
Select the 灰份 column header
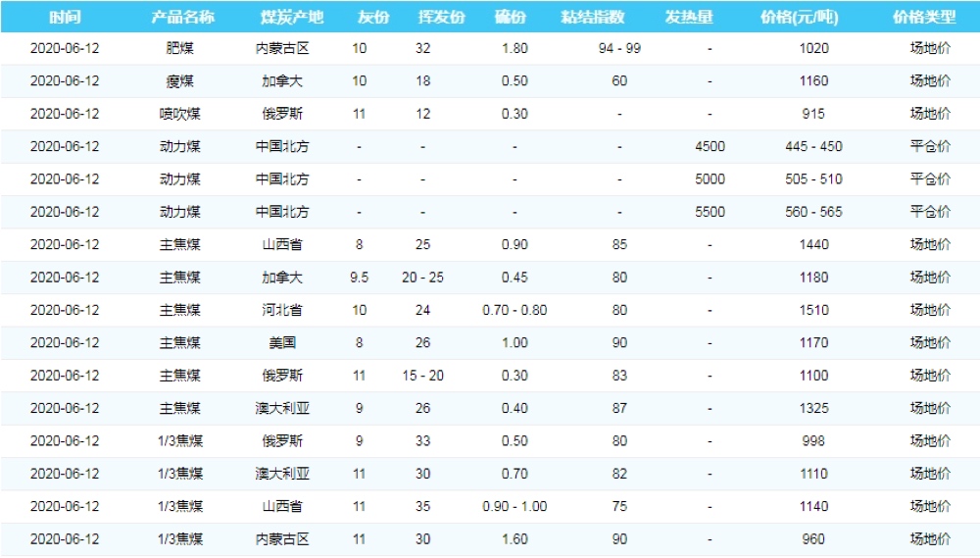pos(372,18)
